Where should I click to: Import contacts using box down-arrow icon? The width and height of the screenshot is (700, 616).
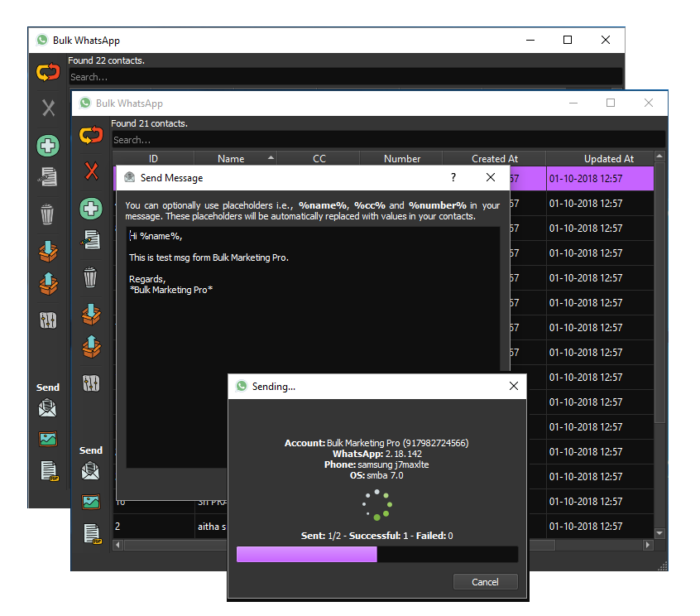pyautogui.click(x=91, y=315)
